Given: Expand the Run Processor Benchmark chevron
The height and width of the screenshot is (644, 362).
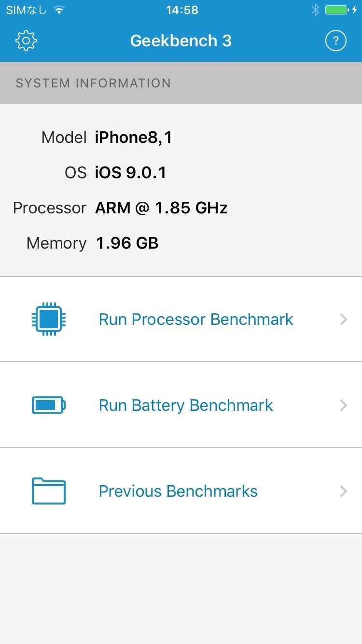Looking at the screenshot, I should (x=343, y=319).
